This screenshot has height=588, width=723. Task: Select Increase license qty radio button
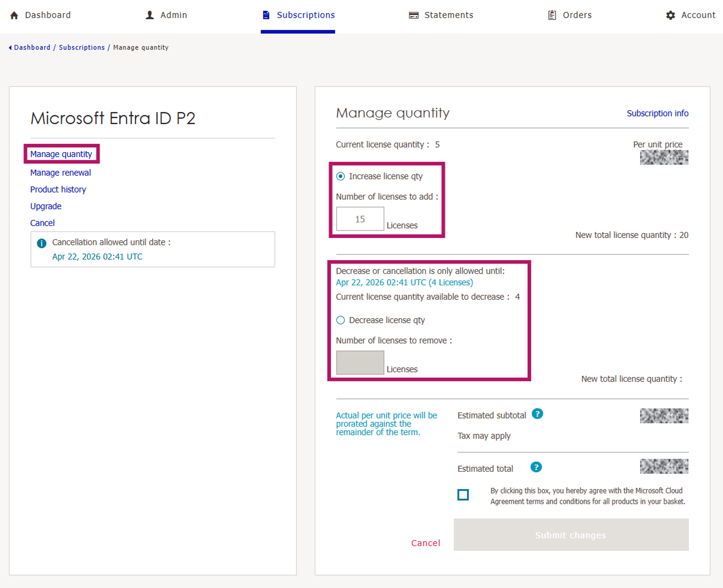click(341, 176)
